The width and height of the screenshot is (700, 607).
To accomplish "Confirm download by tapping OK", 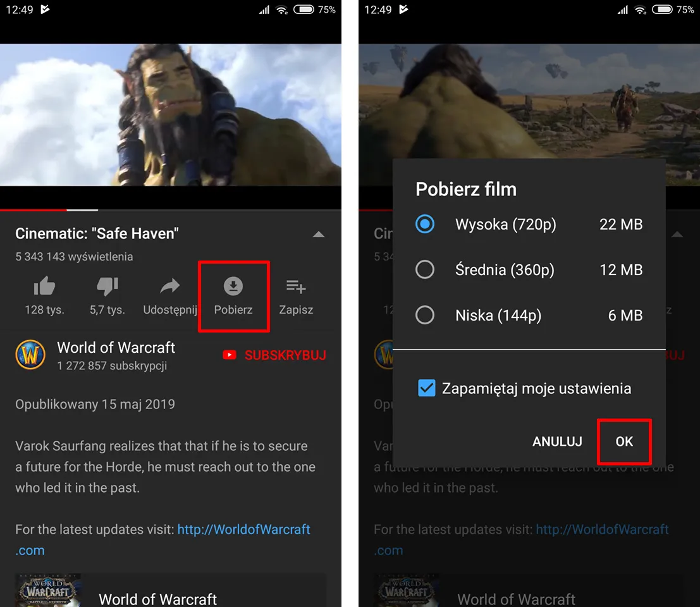I will [x=624, y=441].
